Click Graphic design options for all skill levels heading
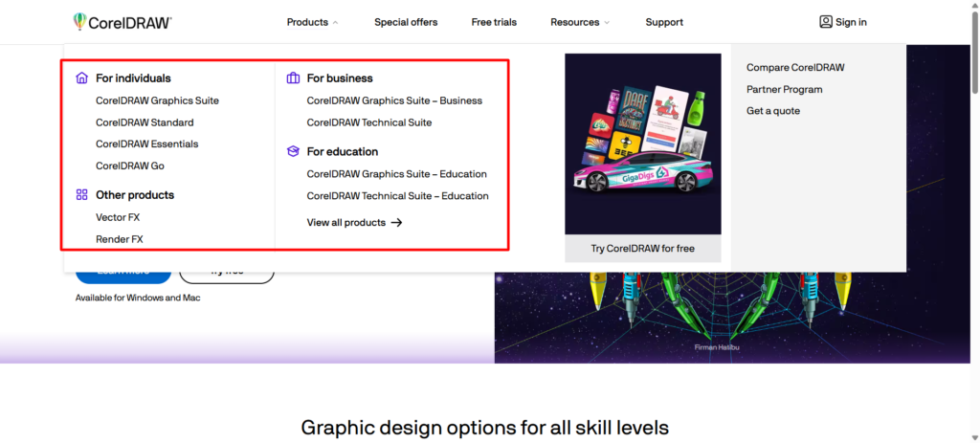Image resolution: width=980 pixels, height=443 pixels. click(x=485, y=428)
